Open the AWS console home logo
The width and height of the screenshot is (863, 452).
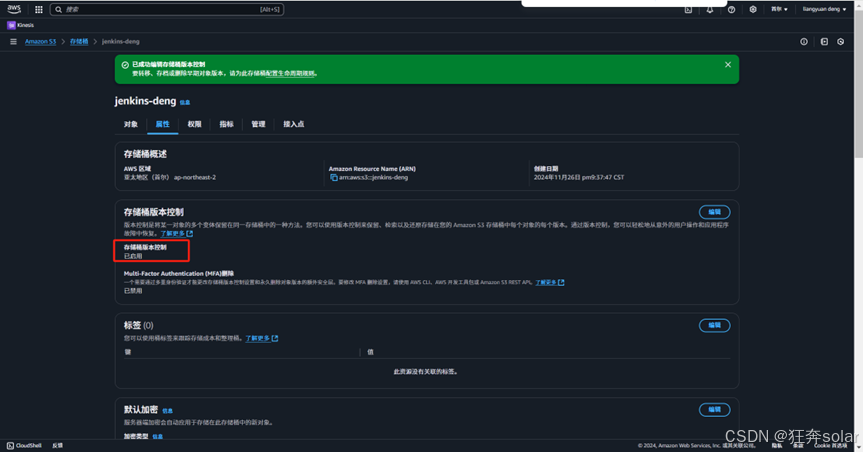14,9
